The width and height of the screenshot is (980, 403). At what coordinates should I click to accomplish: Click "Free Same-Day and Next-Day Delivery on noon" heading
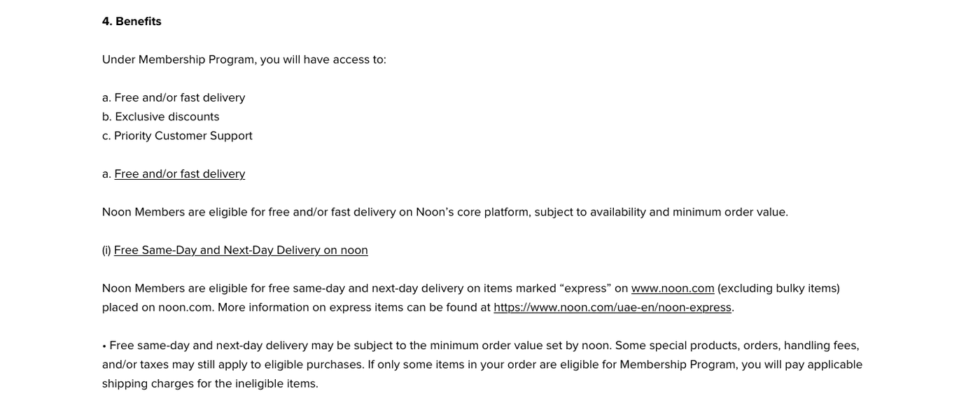click(241, 250)
